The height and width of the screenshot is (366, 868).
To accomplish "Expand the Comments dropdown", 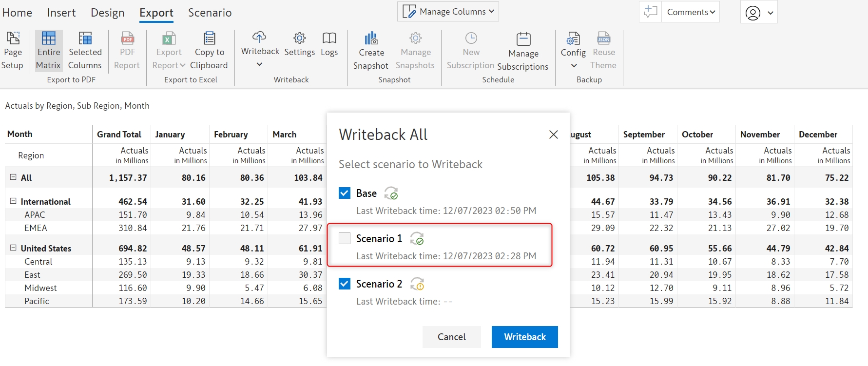I will click(x=691, y=12).
